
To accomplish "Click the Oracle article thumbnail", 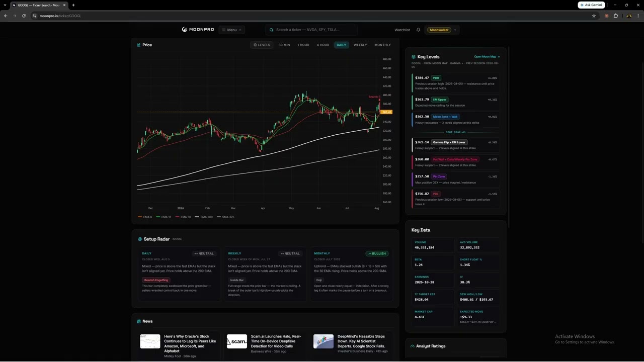I will (150, 341).
